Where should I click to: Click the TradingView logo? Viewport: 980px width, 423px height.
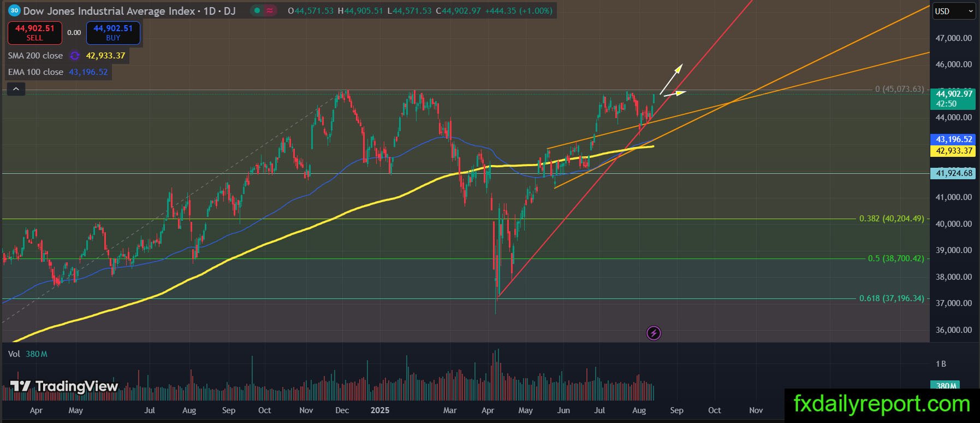pos(64,386)
